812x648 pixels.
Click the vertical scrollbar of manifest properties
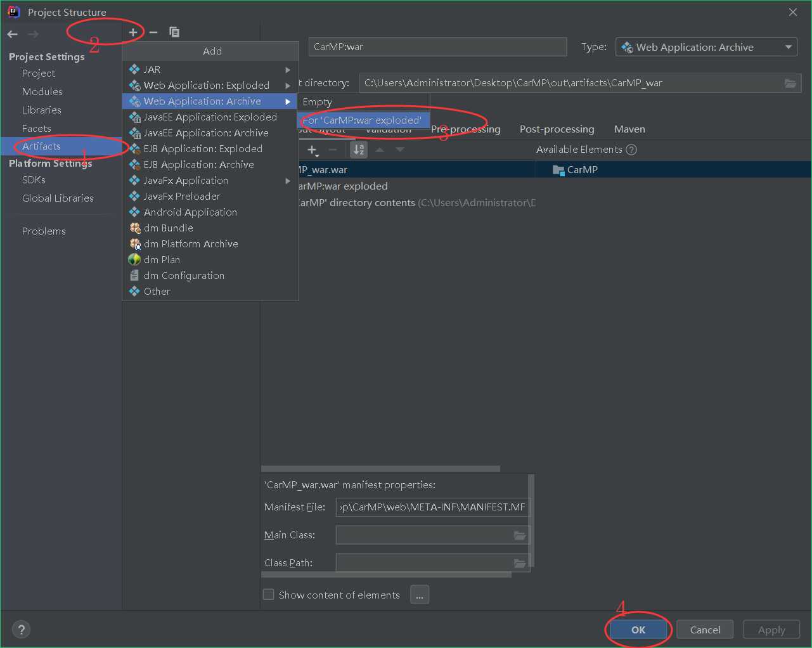click(x=531, y=520)
